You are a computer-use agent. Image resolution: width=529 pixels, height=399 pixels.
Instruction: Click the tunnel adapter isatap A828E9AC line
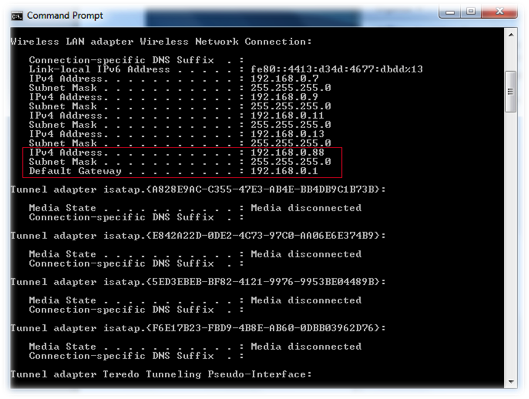point(198,189)
